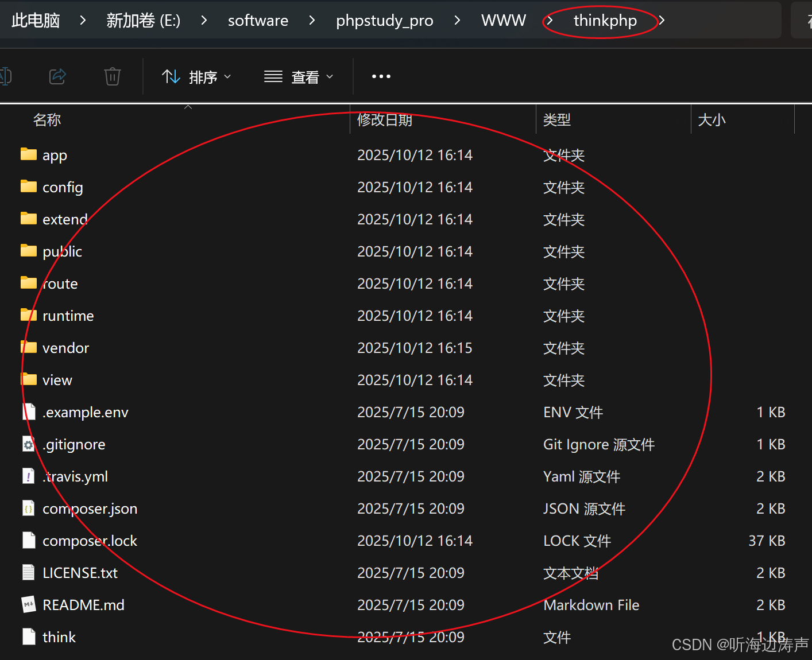This screenshot has width=812, height=660.
Task: Select the file name .gitignore
Action: [74, 444]
